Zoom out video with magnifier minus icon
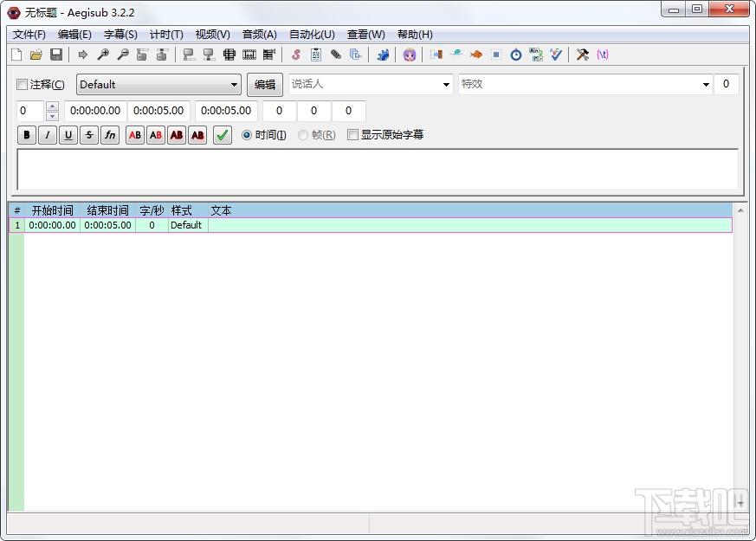This screenshot has width=756, height=541. [x=123, y=55]
